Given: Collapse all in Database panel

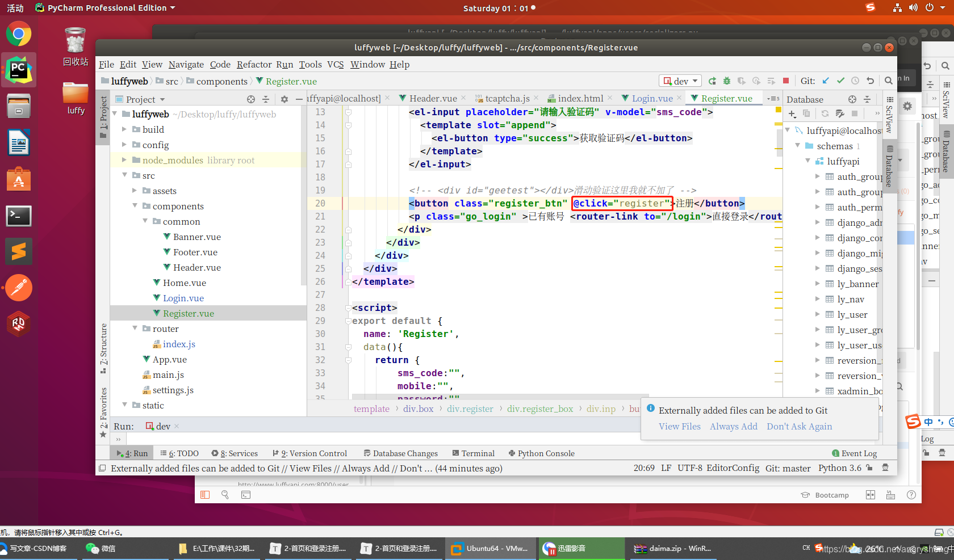Looking at the screenshot, I should (867, 99).
